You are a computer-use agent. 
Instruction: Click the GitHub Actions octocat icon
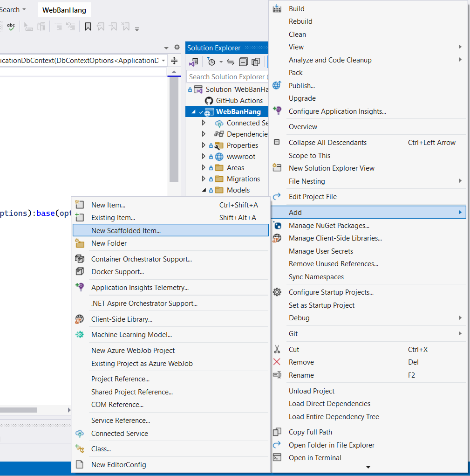pyautogui.click(x=209, y=101)
